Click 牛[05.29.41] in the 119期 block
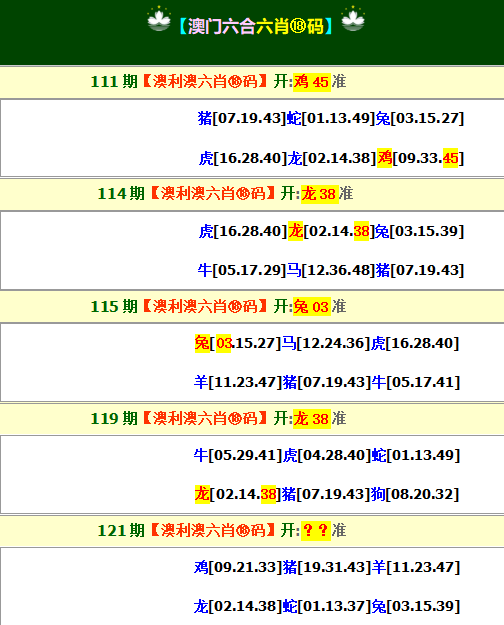Screen dimensions: 504x625 pyautogui.click(x=238, y=455)
